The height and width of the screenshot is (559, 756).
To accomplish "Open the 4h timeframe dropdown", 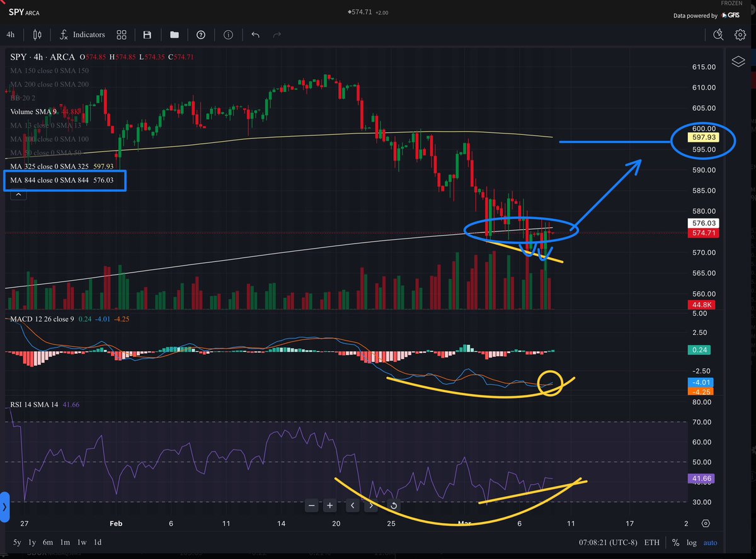I will click(x=11, y=35).
